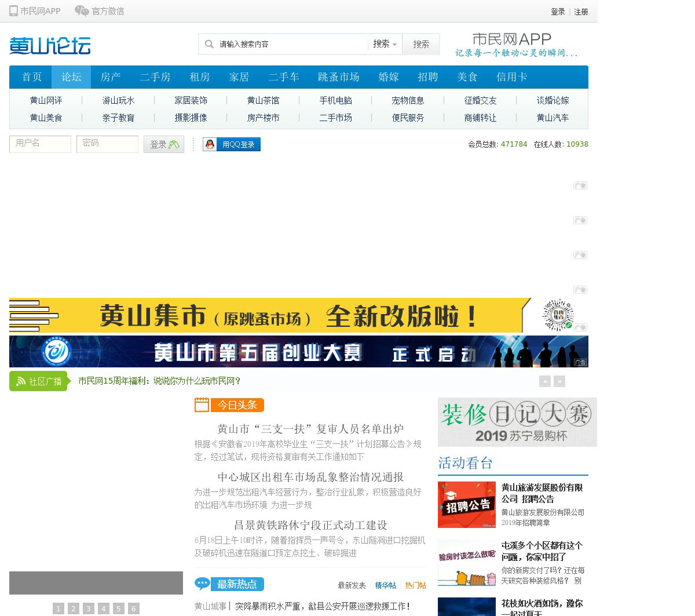Viewport: 695px width, 616px height.
Task: Click the magnifier icon in search box
Action: 209,44
